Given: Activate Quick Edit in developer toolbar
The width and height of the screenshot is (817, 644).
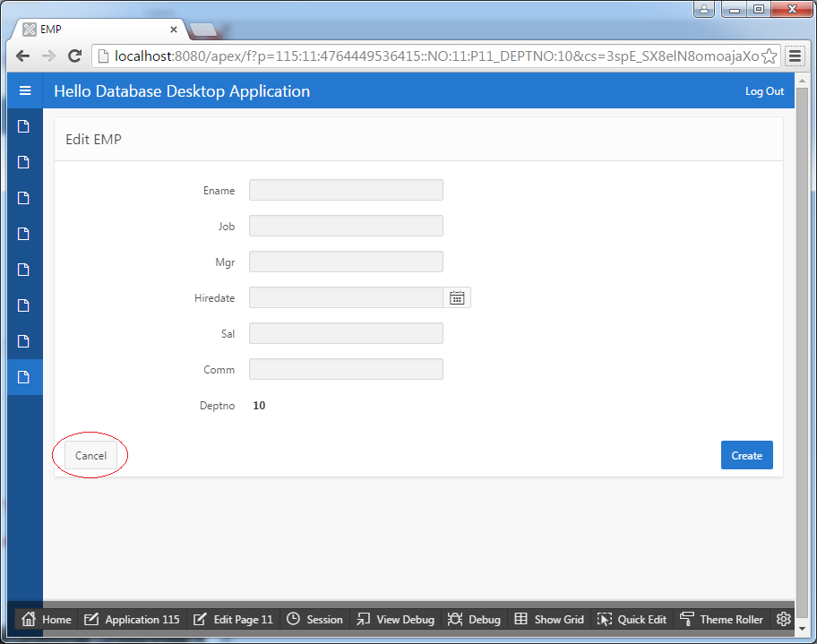Looking at the screenshot, I should (x=632, y=619).
